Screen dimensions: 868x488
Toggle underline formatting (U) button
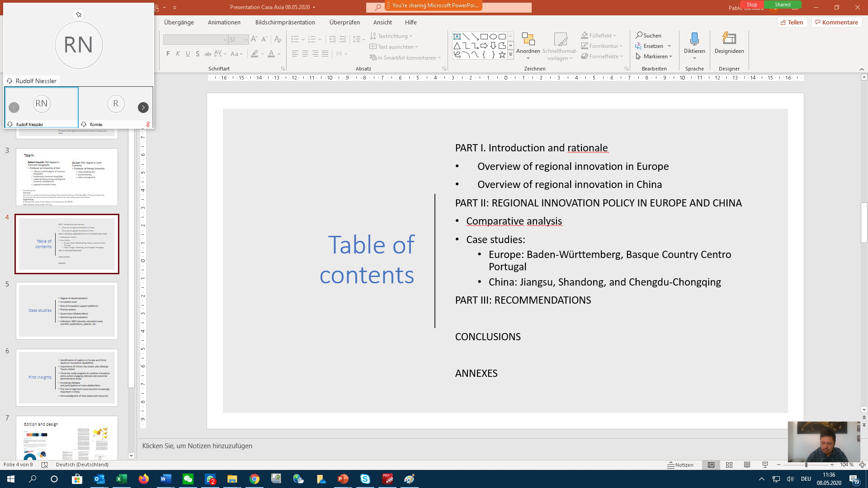point(188,54)
